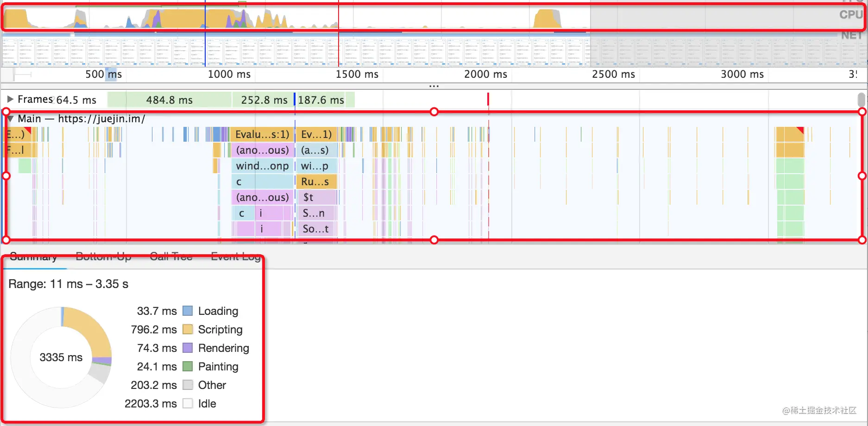Select the 187.6 ms frame
The width and height of the screenshot is (868, 426).
[325, 100]
